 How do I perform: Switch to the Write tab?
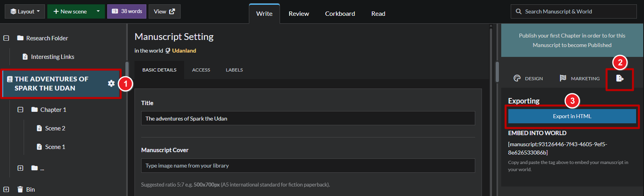[x=264, y=13]
